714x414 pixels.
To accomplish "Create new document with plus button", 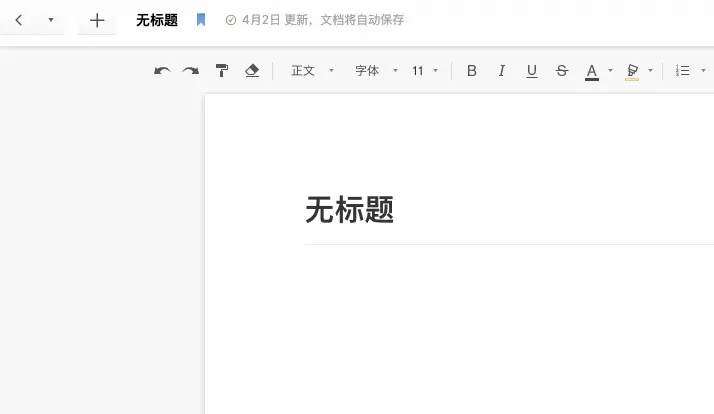I will click(97, 20).
